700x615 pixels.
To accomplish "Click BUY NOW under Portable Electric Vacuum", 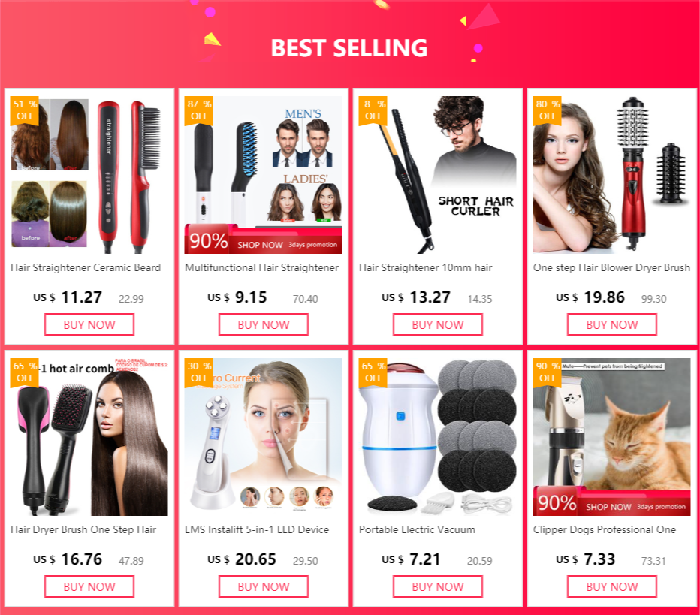I will click(x=437, y=586).
